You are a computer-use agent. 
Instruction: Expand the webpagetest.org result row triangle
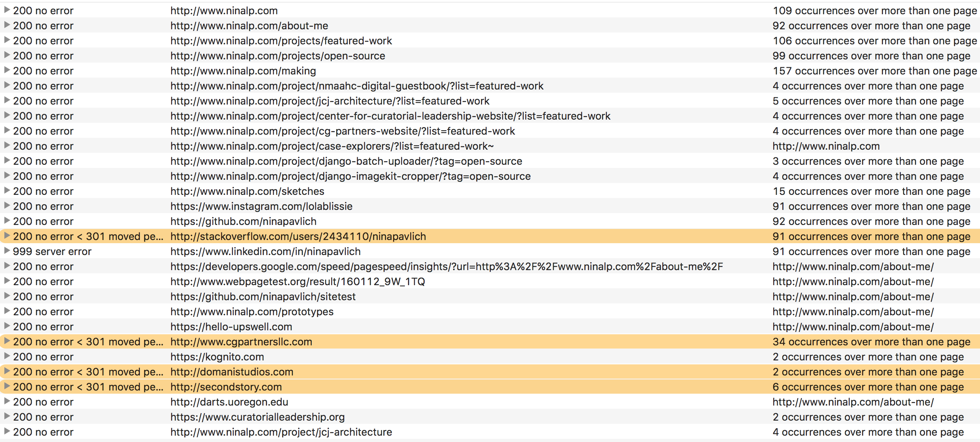point(7,281)
